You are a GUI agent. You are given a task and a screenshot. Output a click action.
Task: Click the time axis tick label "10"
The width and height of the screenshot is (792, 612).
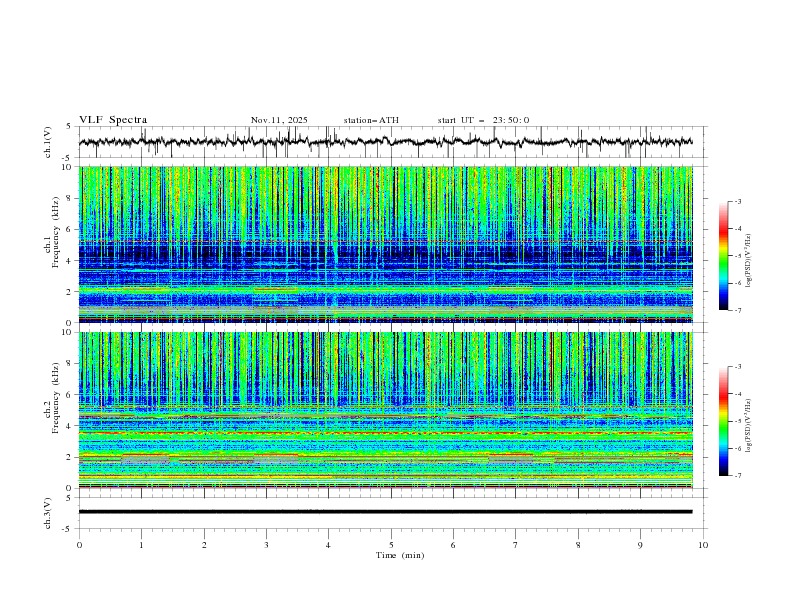[x=703, y=545]
